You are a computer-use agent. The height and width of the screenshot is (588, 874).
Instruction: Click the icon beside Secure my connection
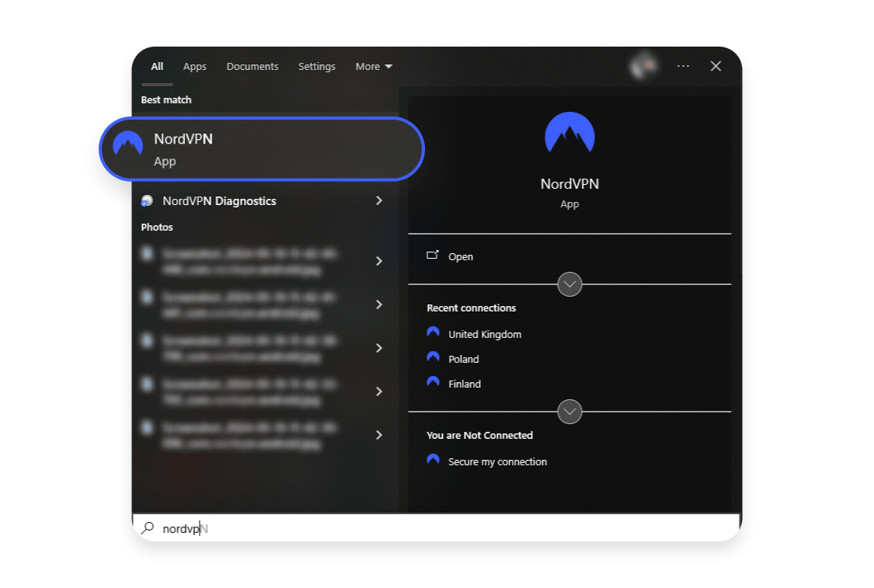433,459
